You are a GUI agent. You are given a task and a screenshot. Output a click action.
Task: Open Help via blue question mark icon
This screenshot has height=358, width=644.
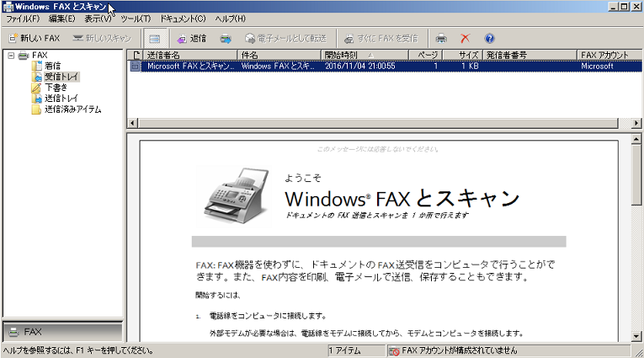[x=489, y=39]
